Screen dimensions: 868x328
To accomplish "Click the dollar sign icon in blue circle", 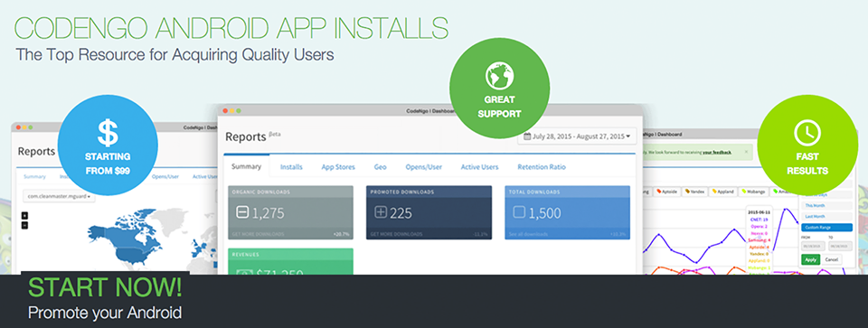I will click(108, 133).
